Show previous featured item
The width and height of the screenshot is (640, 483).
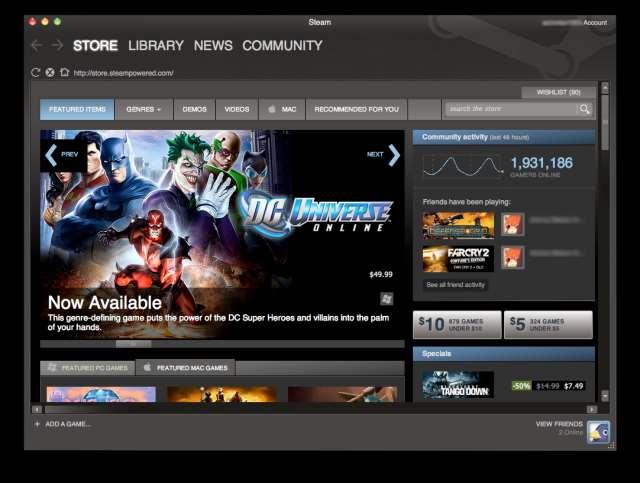click(61, 155)
